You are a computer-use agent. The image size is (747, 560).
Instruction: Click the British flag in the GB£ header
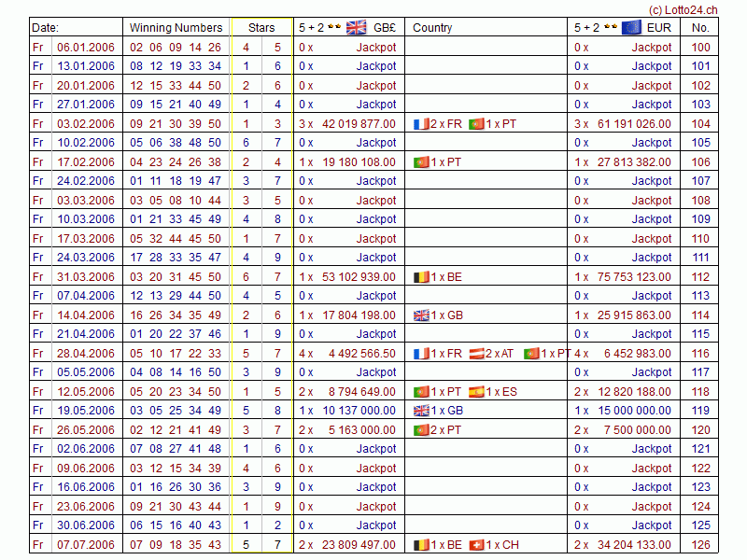coord(356,27)
